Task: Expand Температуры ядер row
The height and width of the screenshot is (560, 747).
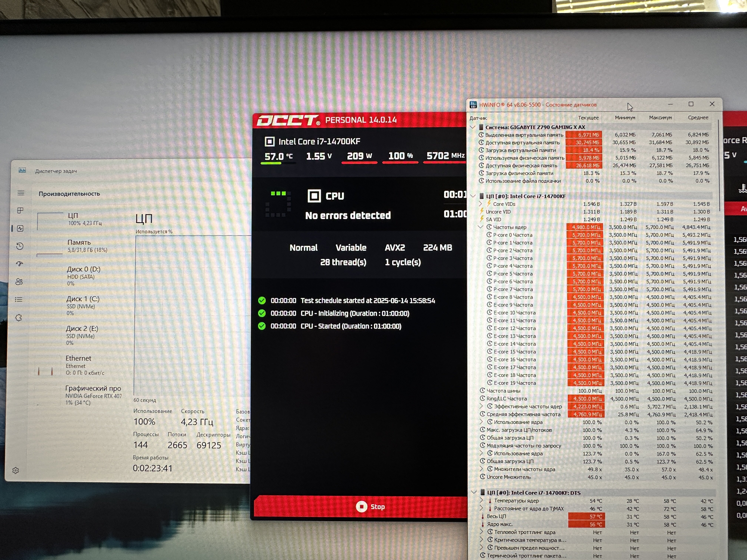Action: pyautogui.click(x=482, y=501)
